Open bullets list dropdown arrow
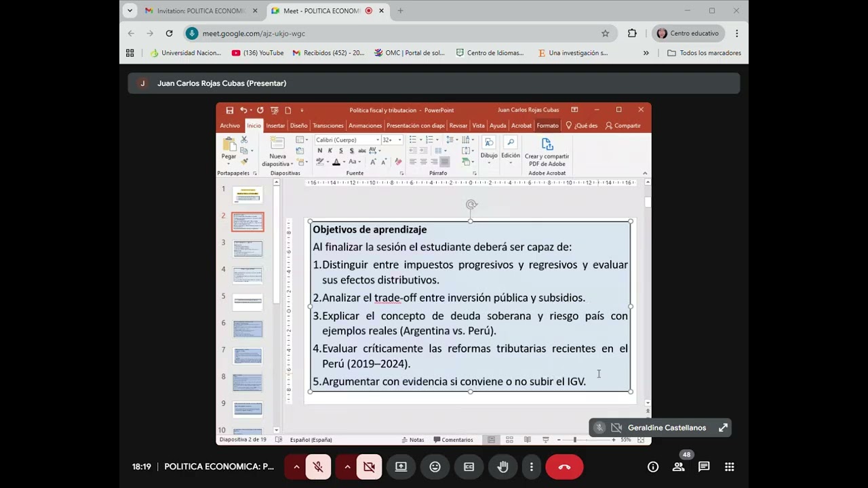Image resolution: width=868 pixels, height=488 pixels. [420, 140]
